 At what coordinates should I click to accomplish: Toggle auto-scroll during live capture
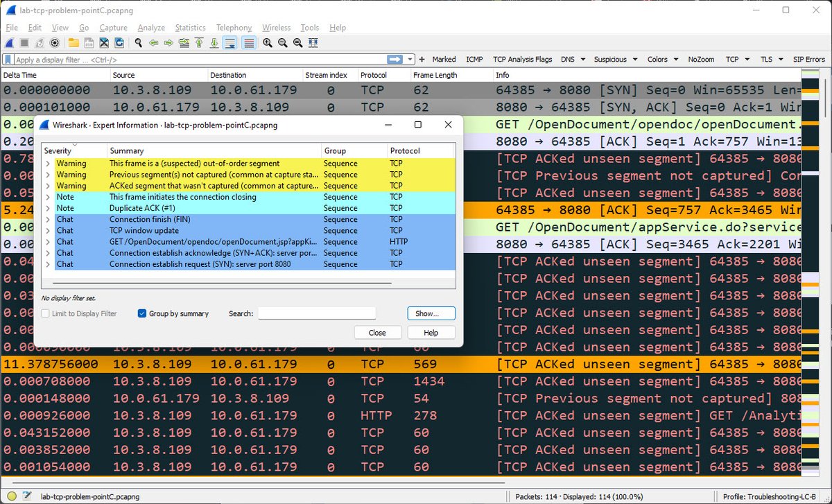pos(229,43)
